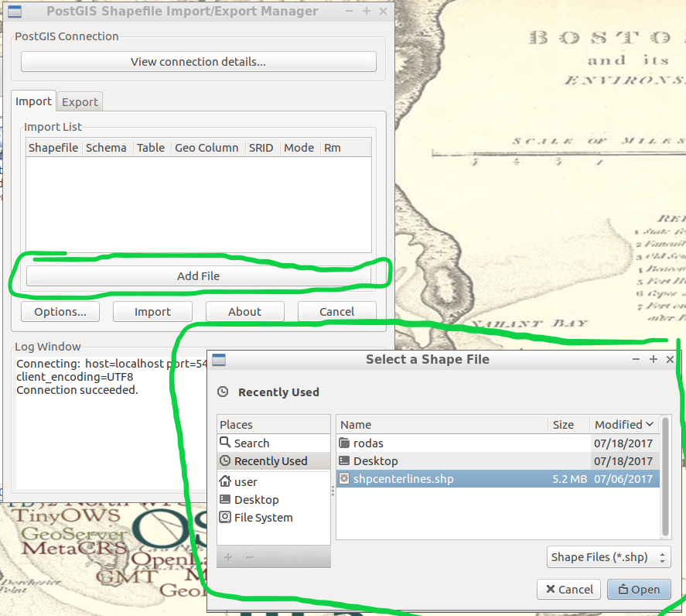Select Desktop in the file list
This screenshot has height=616, width=686.
pos(375,461)
